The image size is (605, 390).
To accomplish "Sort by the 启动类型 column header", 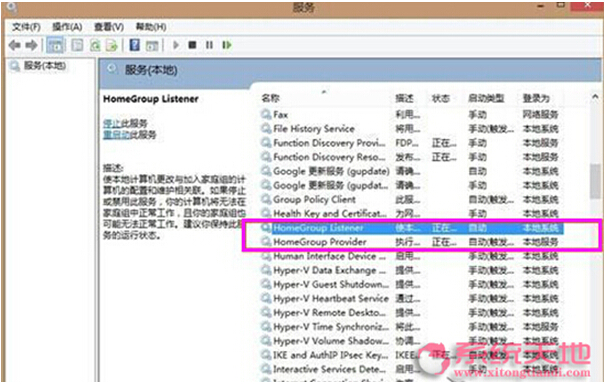I will [x=486, y=98].
